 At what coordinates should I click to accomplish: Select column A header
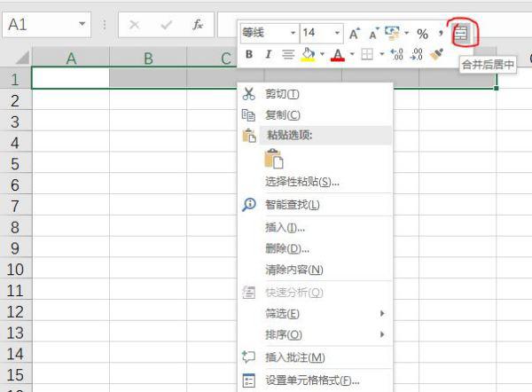(70, 59)
